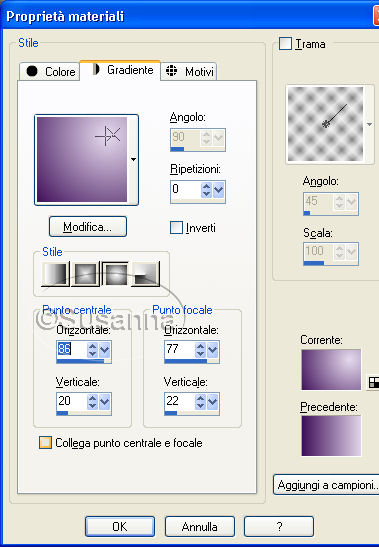Click the Motivi pattern icon
This screenshot has width=379, height=547.
coord(171,70)
